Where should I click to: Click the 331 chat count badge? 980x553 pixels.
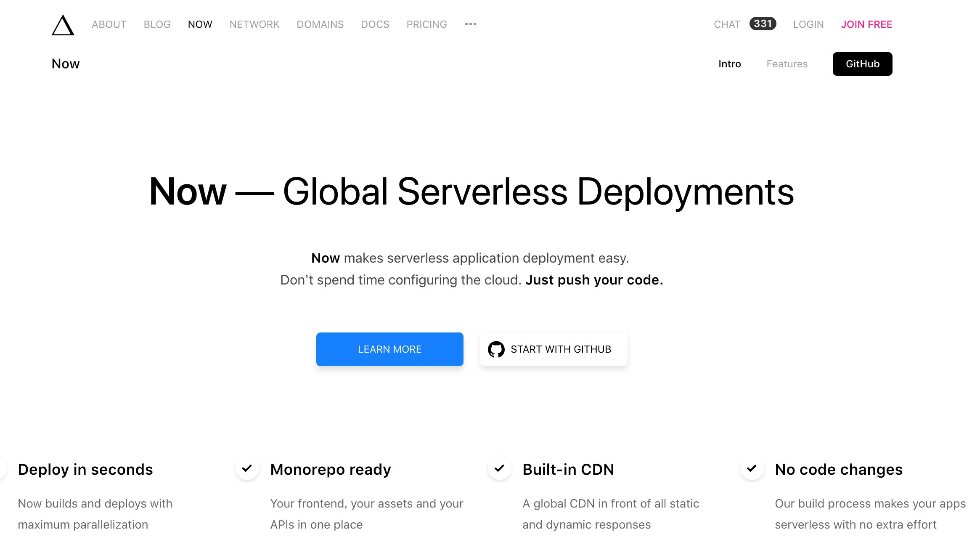click(x=763, y=24)
